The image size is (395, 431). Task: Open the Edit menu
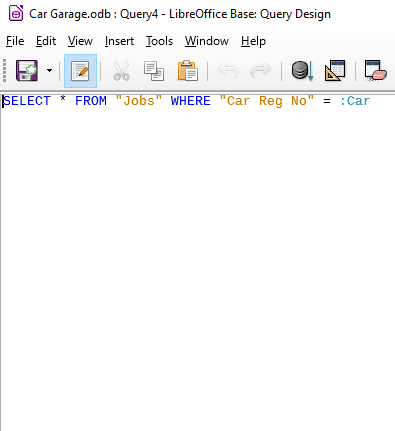coord(46,41)
